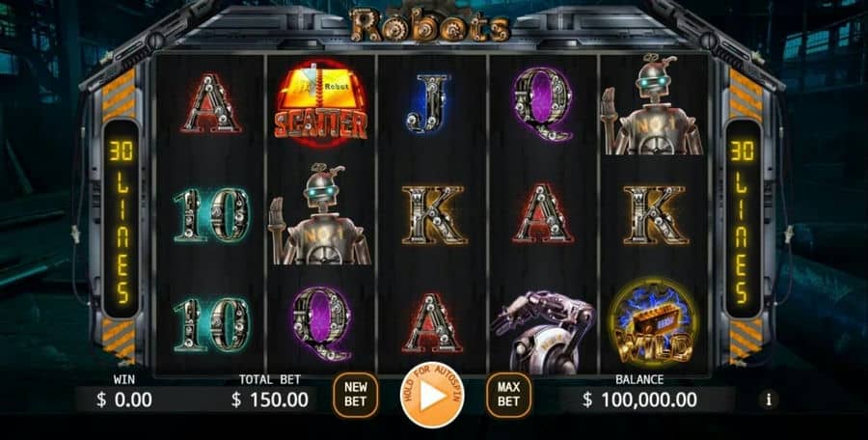Click the waving robot in the top right reel

[x=652, y=105]
